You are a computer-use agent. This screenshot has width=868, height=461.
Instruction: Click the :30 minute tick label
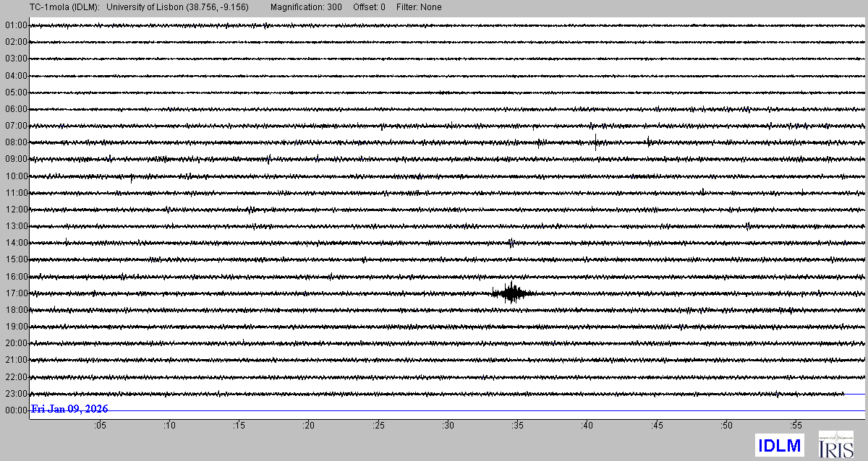click(x=448, y=426)
